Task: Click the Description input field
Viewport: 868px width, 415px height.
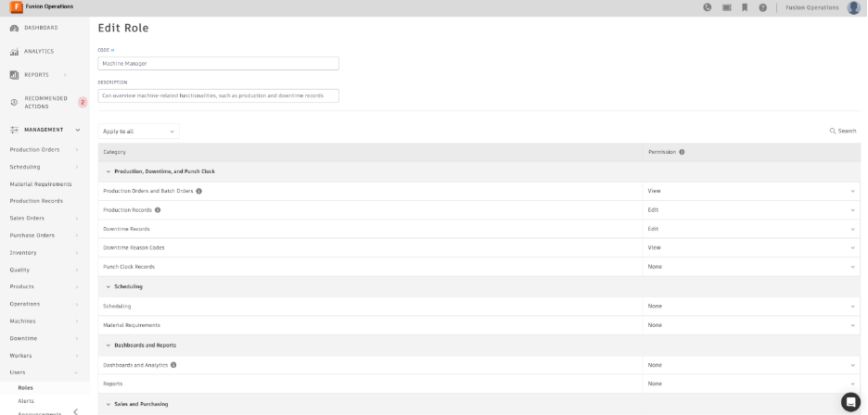Action: coord(219,95)
